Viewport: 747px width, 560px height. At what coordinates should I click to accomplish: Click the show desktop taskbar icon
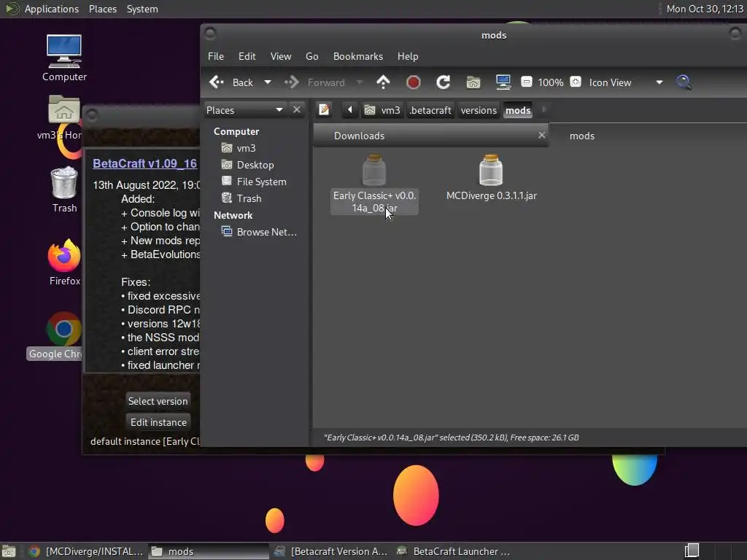click(x=9, y=551)
